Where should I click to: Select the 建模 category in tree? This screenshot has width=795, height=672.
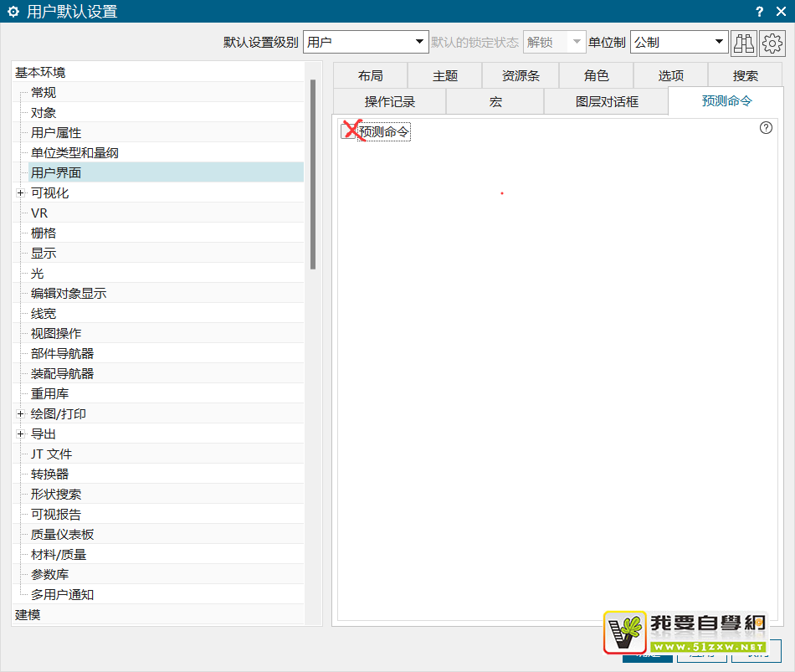click(x=28, y=615)
